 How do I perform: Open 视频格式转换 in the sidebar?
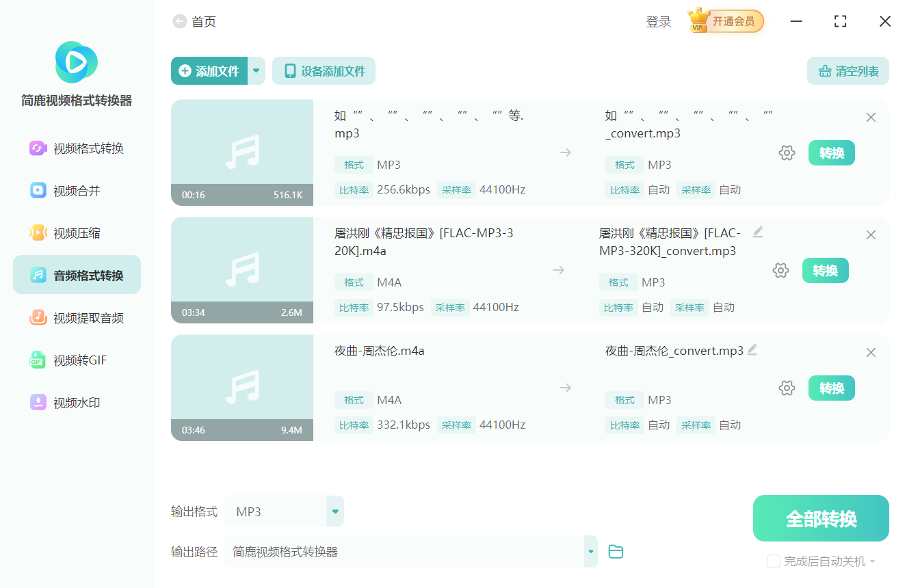77,148
